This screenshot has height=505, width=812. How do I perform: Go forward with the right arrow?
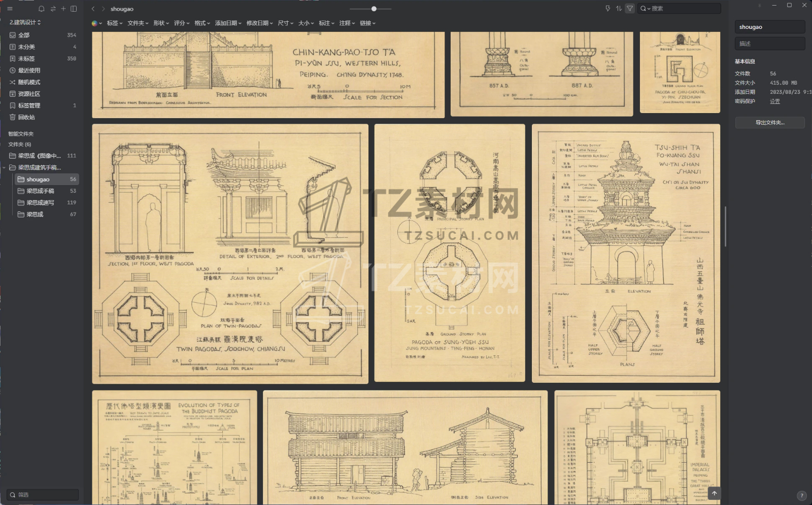tap(104, 9)
